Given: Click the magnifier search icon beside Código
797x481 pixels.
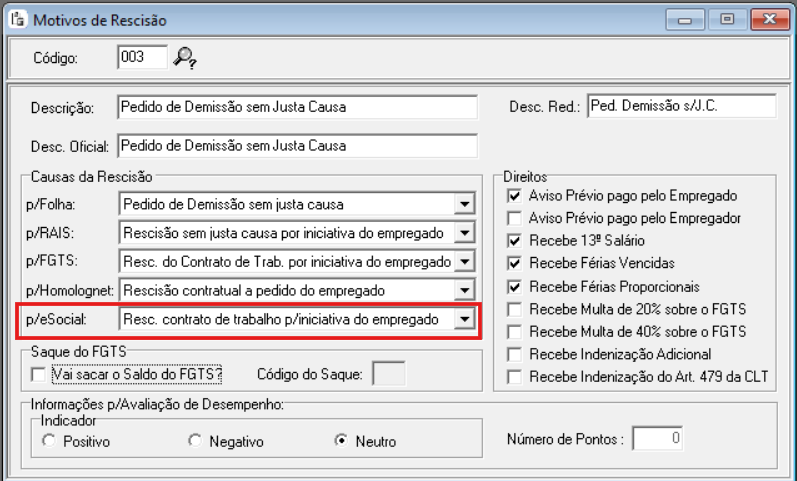Looking at the screenshot, I should pyautogui.click(x=183, y=59).
